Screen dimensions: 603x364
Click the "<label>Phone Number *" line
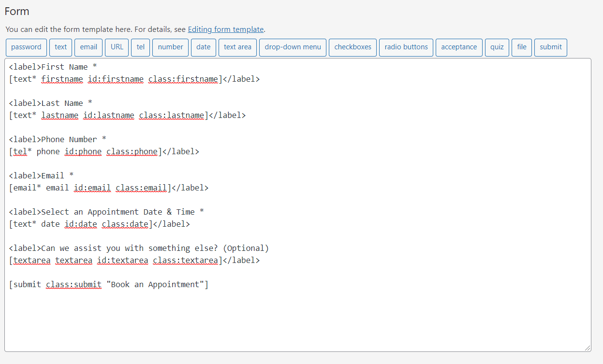coord(58,139)
